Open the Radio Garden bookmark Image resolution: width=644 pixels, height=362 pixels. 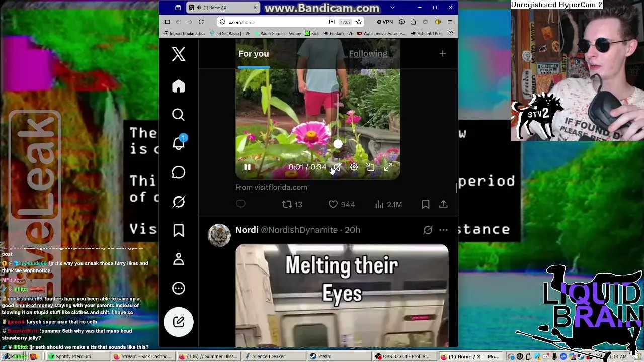tap(278, 34)
